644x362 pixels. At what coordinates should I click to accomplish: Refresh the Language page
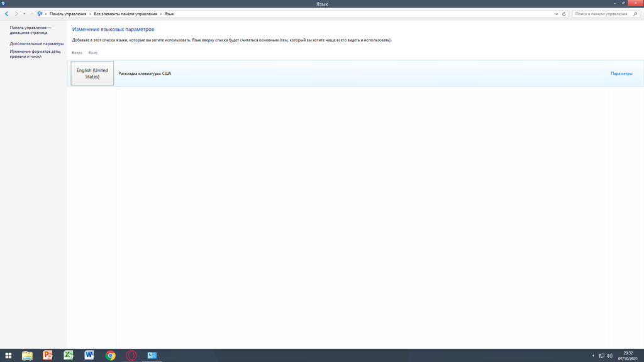[564, 14]
